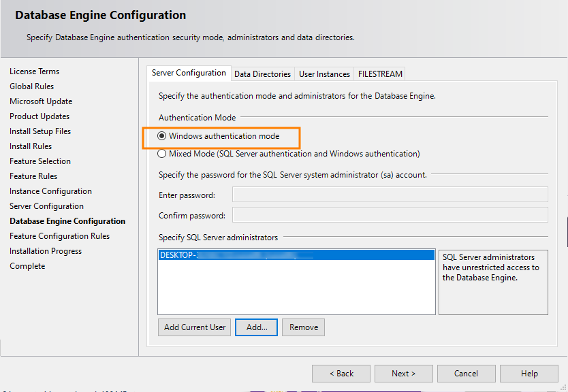Click Installation Progress step in sidebar
The image size is (568, 392).
(46, 251)
